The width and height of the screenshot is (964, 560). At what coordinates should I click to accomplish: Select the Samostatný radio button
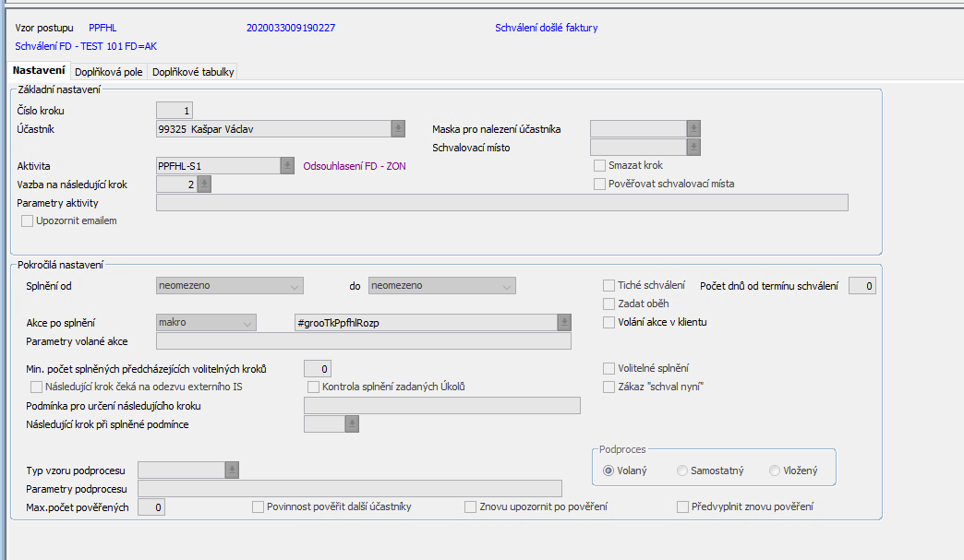point(682,471)
